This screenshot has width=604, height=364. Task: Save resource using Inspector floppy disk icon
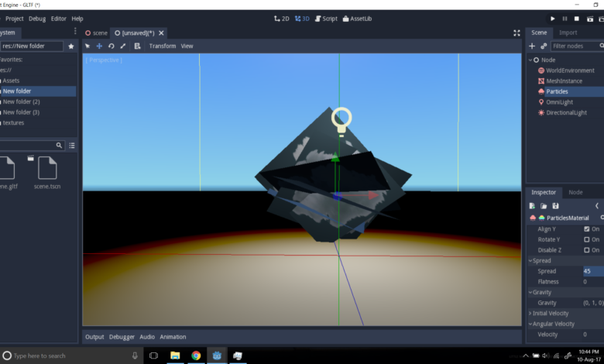(555, 206)
